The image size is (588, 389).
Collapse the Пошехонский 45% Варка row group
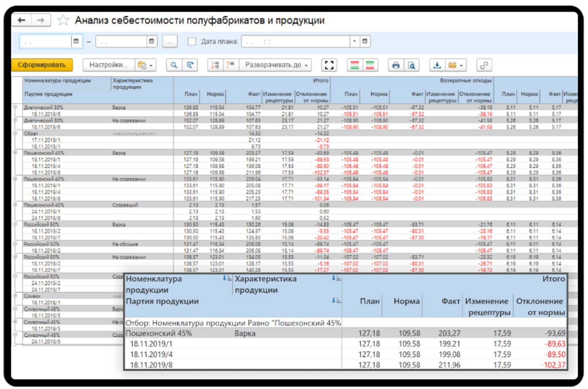pos(15,153)
